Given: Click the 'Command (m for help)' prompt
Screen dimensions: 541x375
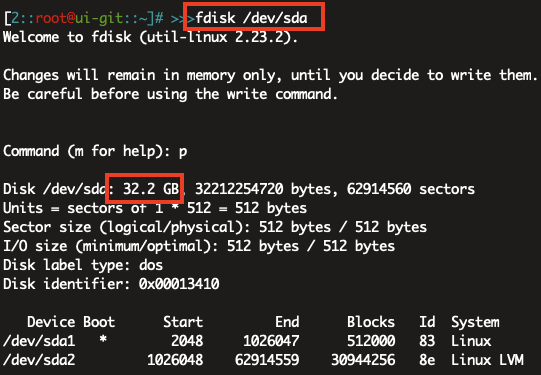Looking at the screenshot, I should [x=86, y=151].
